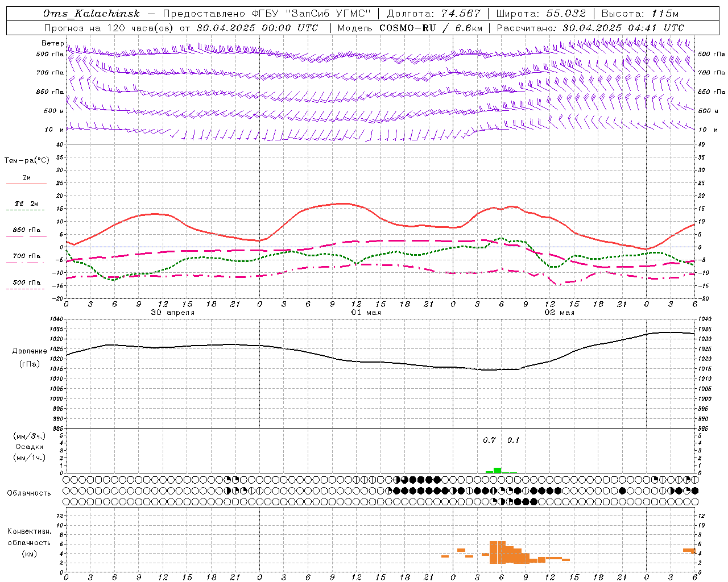Click the solid red 2м temperature legend line
This screenshot has height=582, width=728.
tap(26, 184)
